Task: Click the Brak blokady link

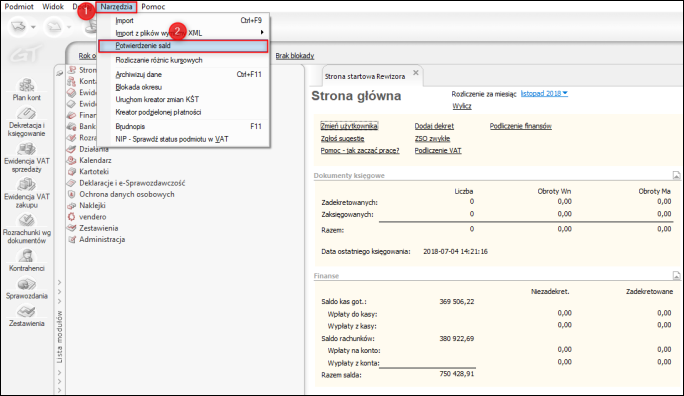Action: 295,56
